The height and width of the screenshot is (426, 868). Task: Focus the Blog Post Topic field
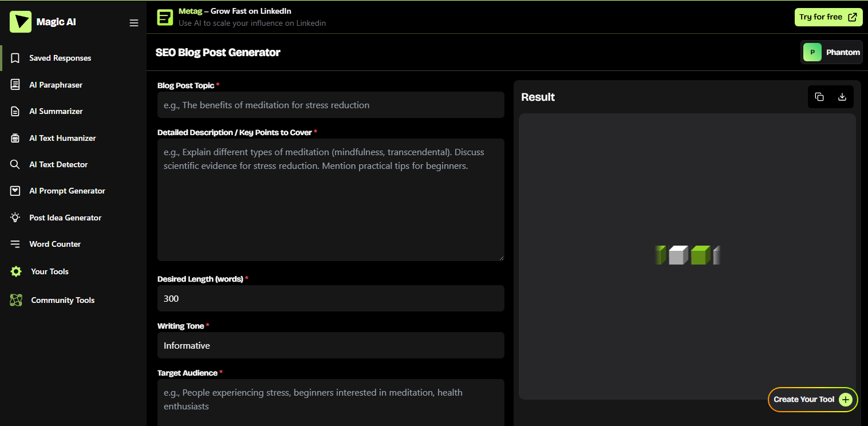pyautogui.click(x=331, y=105)
